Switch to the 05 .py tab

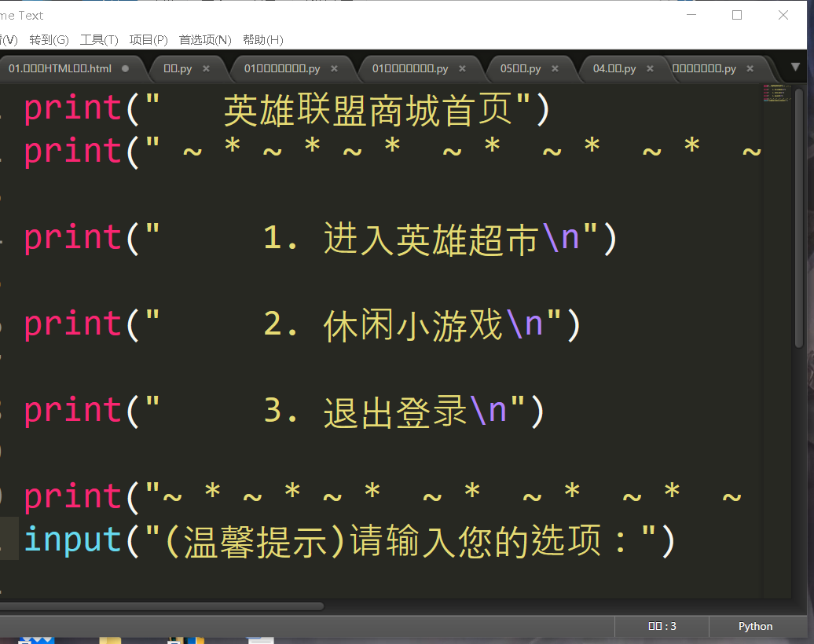pos(520,68)
